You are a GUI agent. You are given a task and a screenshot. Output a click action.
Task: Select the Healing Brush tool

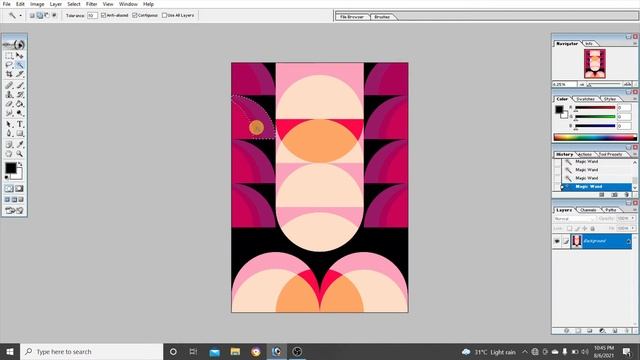[x=9, y=85]
